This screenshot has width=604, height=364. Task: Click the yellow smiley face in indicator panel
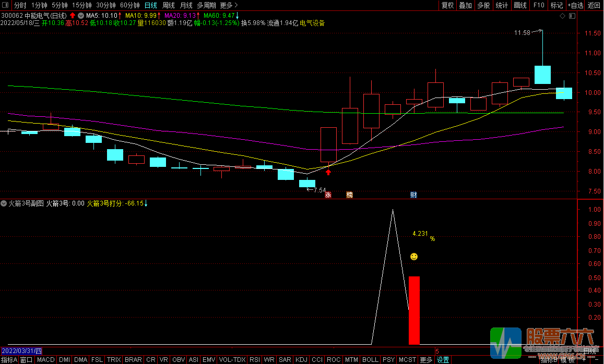click(413, 257)
